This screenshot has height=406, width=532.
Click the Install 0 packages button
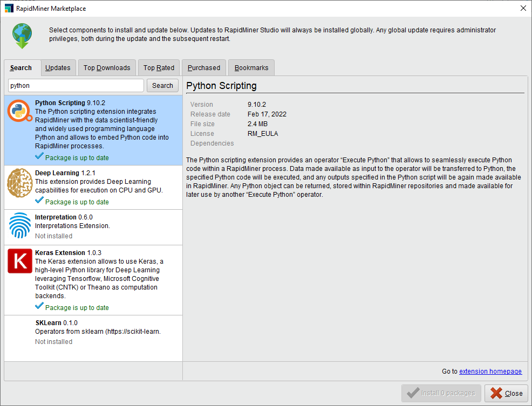pyautogui.click(x=441, y=393)
